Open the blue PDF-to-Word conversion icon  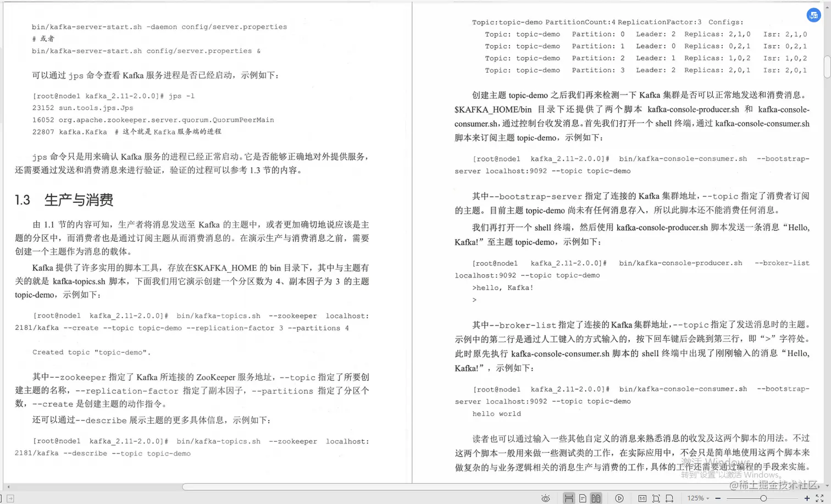click(x=814, y=15)
